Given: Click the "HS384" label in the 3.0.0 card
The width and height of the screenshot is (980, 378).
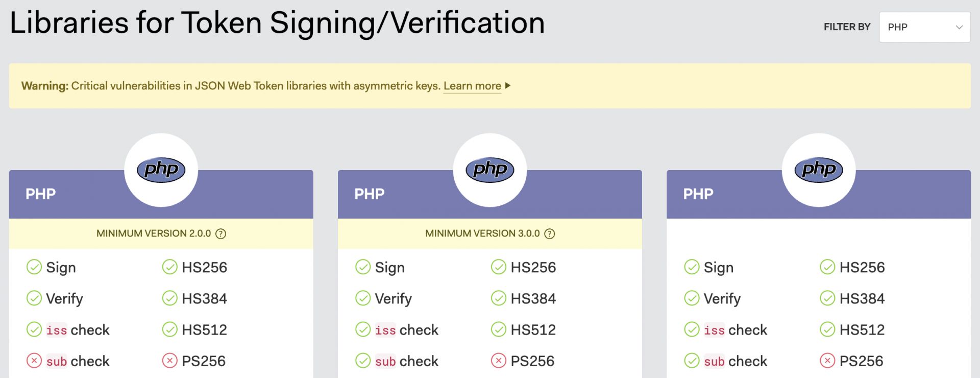Looking at the screenshot, I should click(533, 298).
